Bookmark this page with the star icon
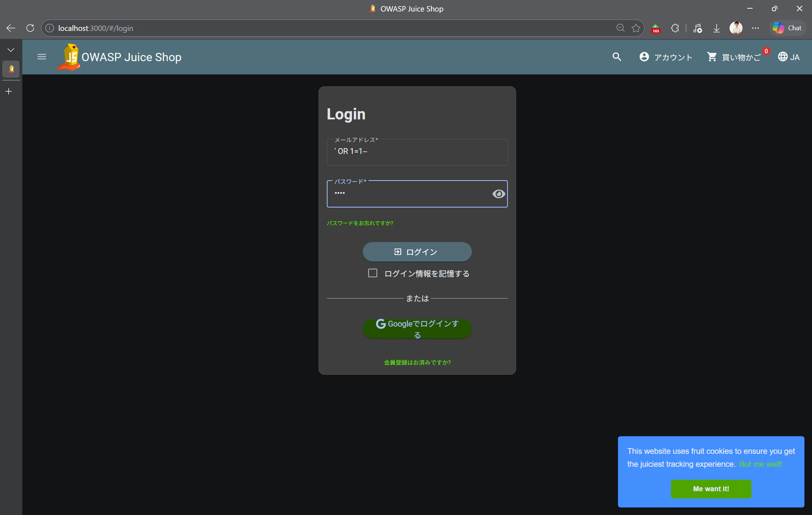 coord(636,28)
